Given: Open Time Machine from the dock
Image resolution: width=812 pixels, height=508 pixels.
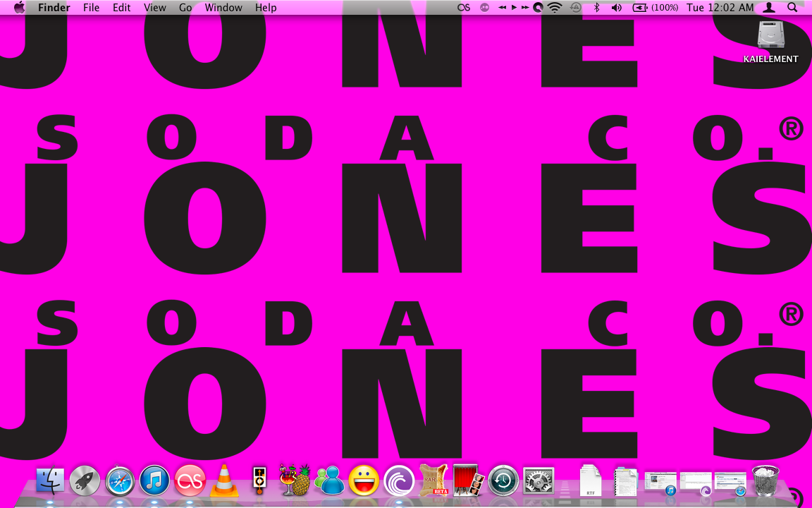Looking at the screenshot, I should pyautogui.click(x=503, y=480).
